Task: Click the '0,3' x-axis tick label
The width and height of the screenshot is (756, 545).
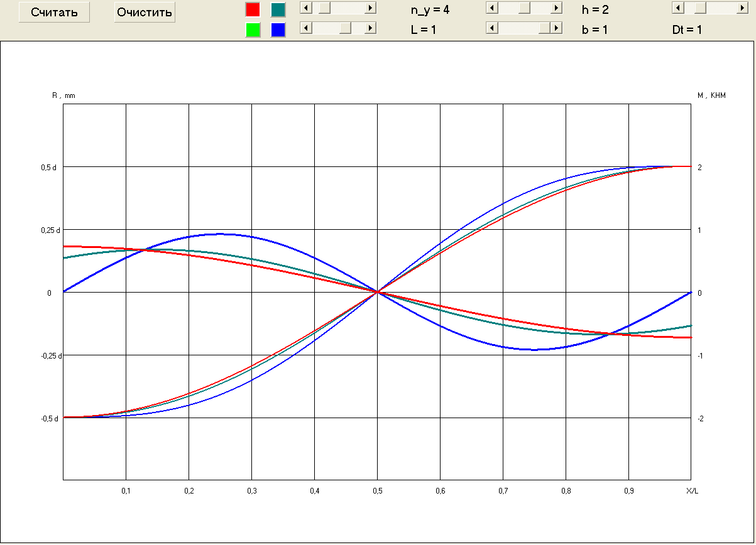Action: click(251, 490)
